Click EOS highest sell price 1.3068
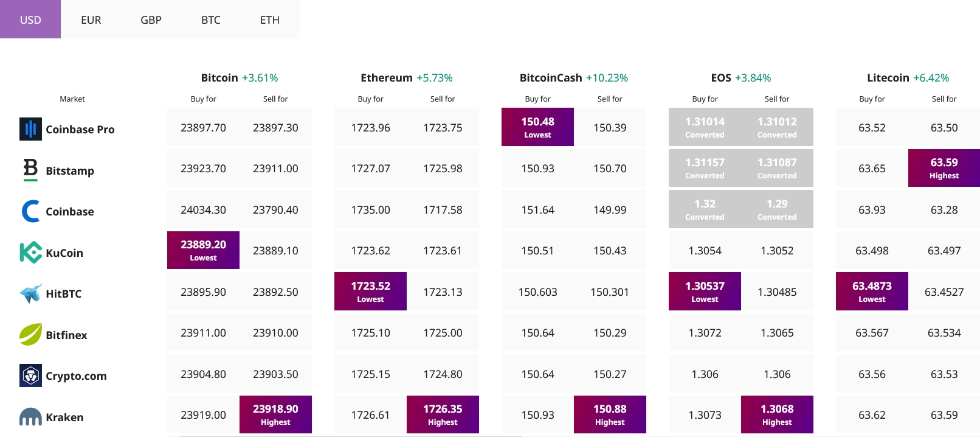 coord(777,414)
